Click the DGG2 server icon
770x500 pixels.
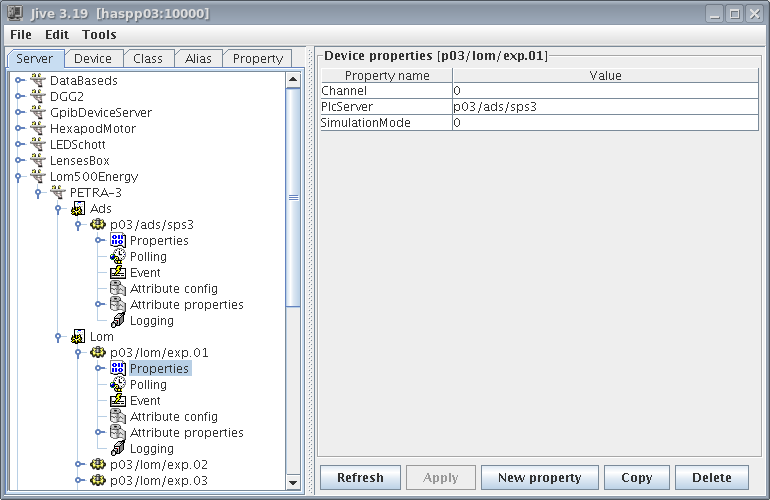[38, 96]
